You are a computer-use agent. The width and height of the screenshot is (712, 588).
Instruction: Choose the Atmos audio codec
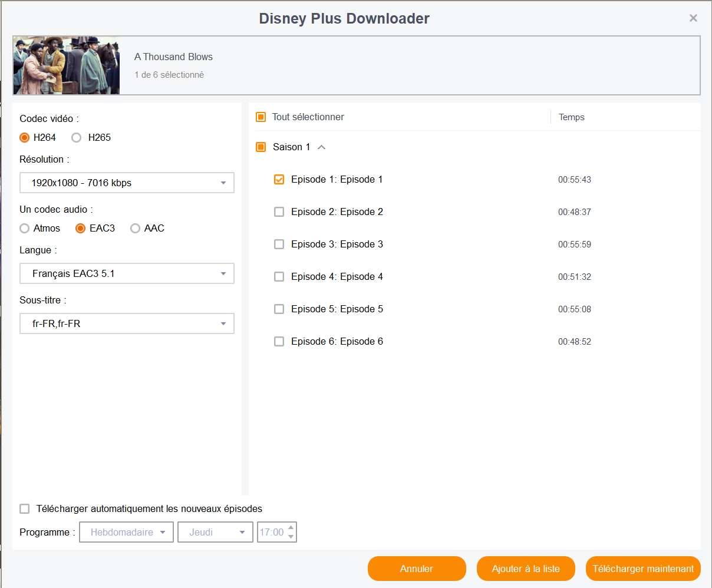pyautogui.click(x=25, y=228)
